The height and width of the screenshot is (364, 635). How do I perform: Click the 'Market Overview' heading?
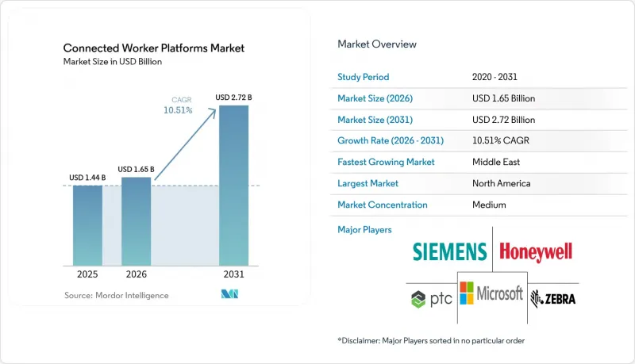(377, 44)
